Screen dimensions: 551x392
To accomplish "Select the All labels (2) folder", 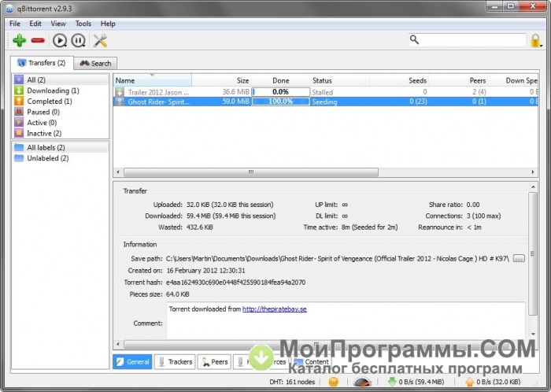I will point(61,147).
